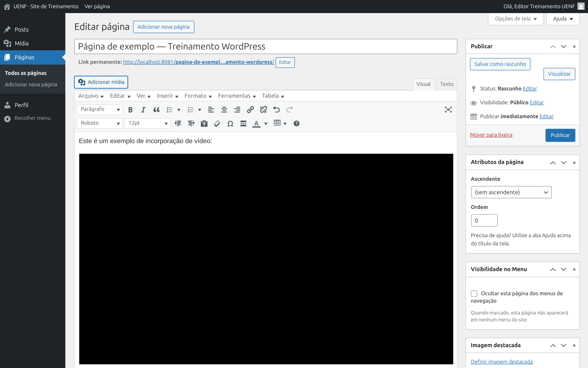Open Roboto font family dropdown

coord(100,124)
